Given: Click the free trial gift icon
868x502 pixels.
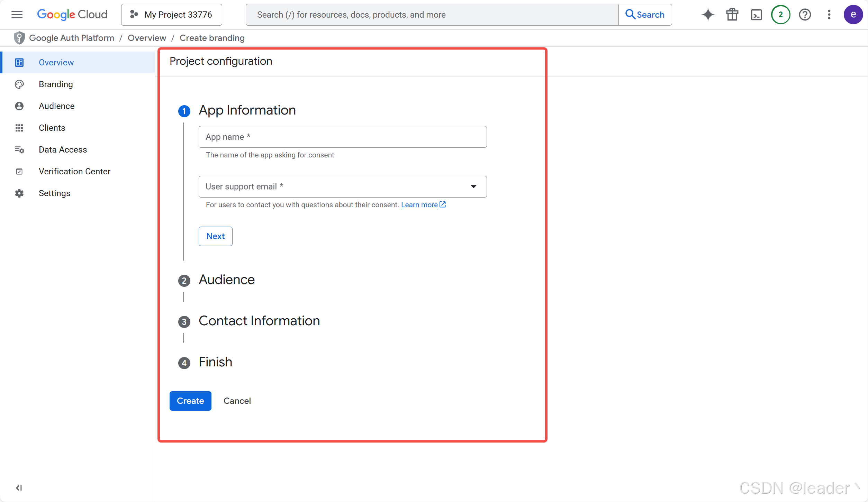Looking at the screenshot, I should 732,15.
